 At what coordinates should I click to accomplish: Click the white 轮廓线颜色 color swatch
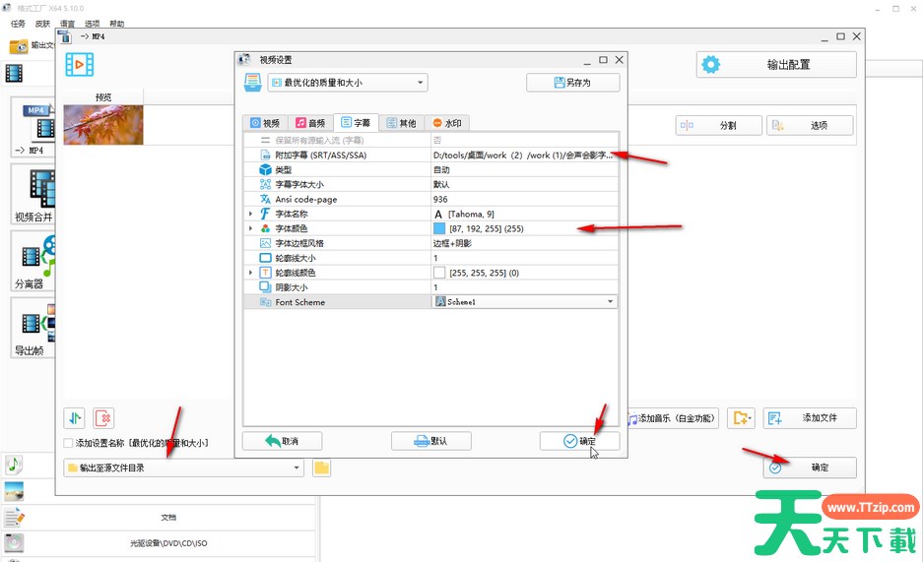point(439,273)
